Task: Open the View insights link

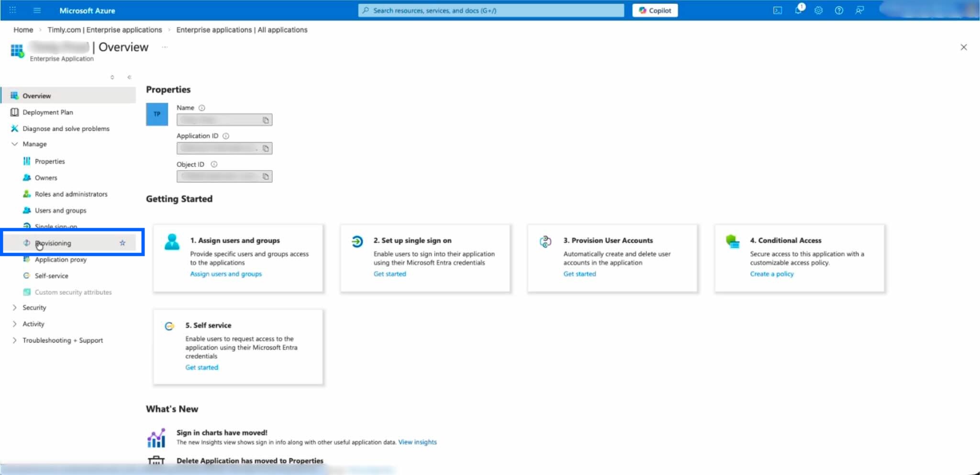Action: [417, 442]
